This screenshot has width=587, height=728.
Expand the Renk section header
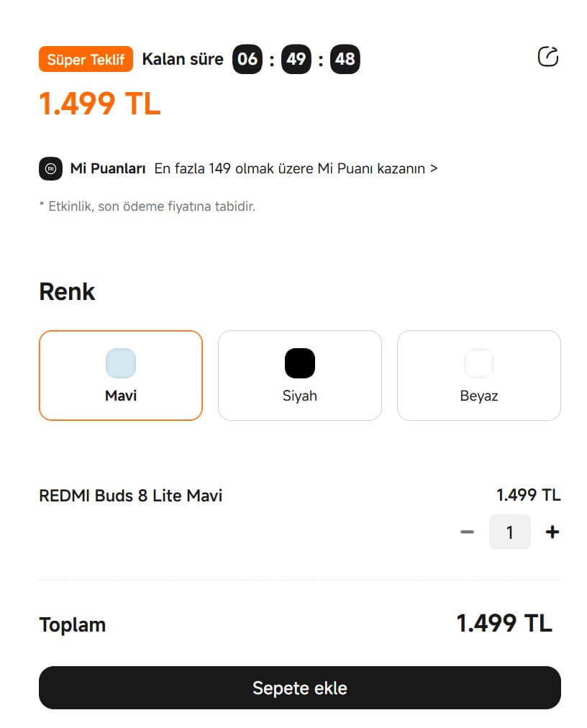(x=67, y=291)
